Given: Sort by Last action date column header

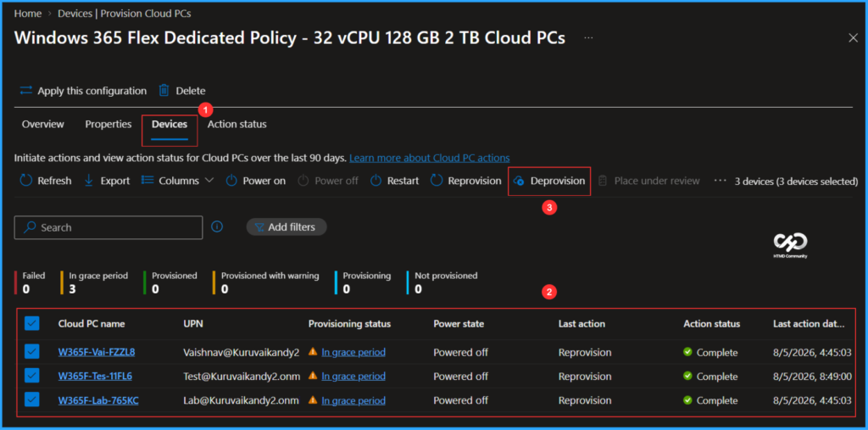Looking at the screenshot, I should pos(809,324).
